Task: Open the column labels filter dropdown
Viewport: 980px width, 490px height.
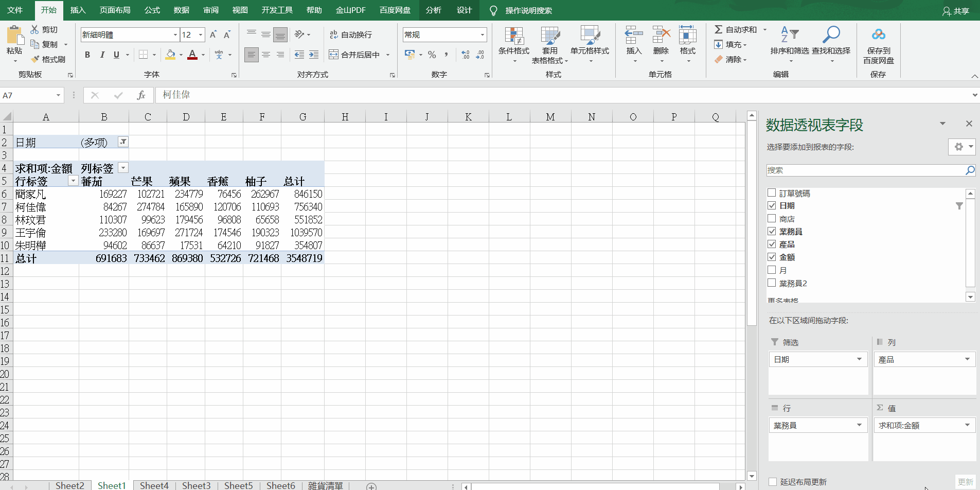Action: (x=123, y=168)
